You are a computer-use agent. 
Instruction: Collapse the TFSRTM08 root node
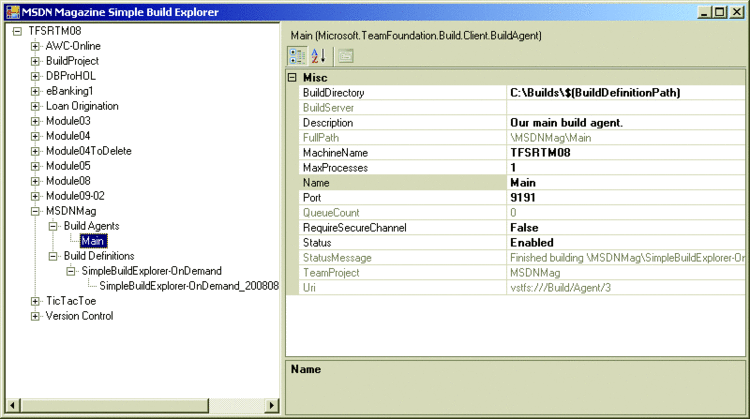click(x=17, y=31)
